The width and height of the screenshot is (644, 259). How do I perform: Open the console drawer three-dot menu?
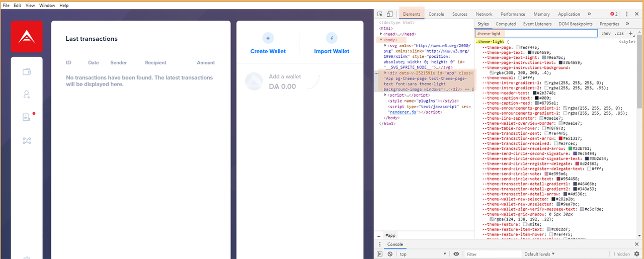379,244
